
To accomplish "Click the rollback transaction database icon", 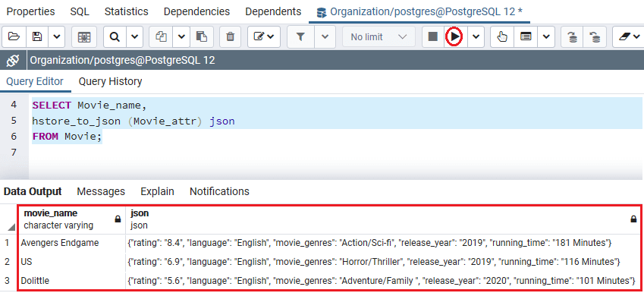I will 595,36.
